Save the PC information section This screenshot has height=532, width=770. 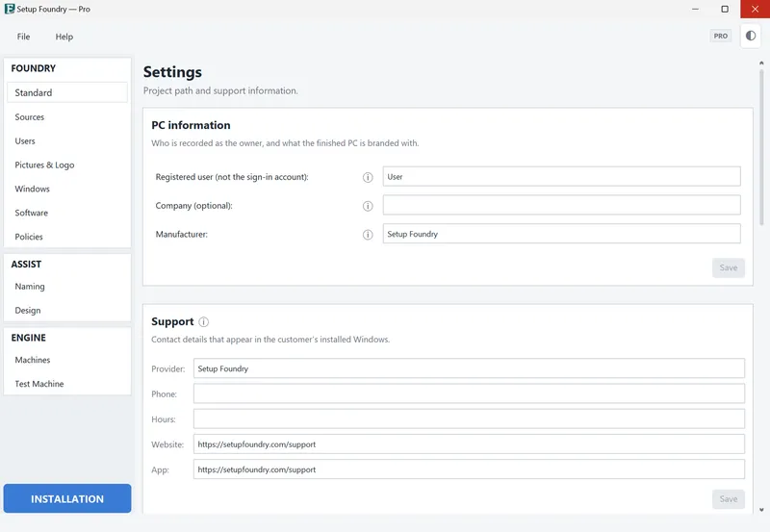click(729, 267)
